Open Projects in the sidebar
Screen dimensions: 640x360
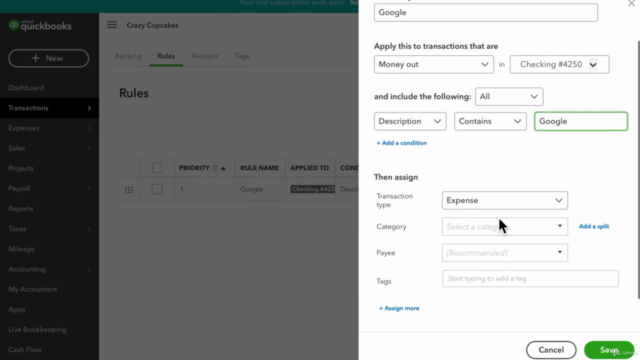[x=21, y=169]
